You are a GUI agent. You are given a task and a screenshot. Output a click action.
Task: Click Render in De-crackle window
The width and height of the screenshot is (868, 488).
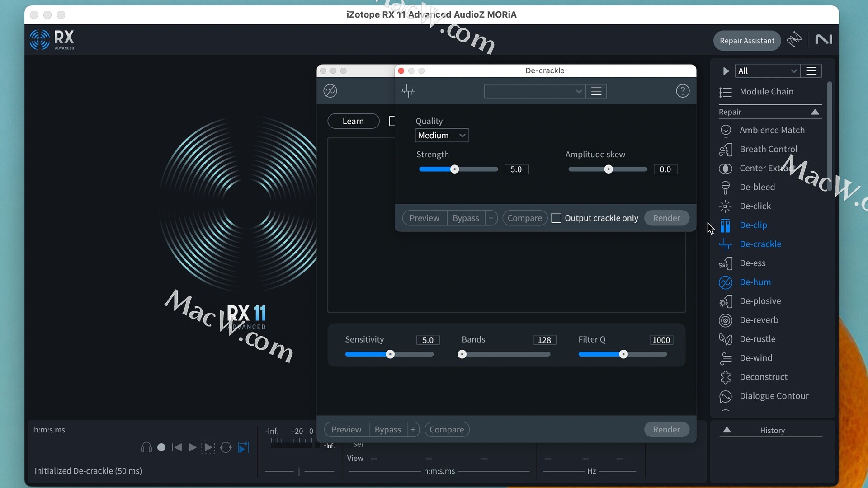(666, 218)
